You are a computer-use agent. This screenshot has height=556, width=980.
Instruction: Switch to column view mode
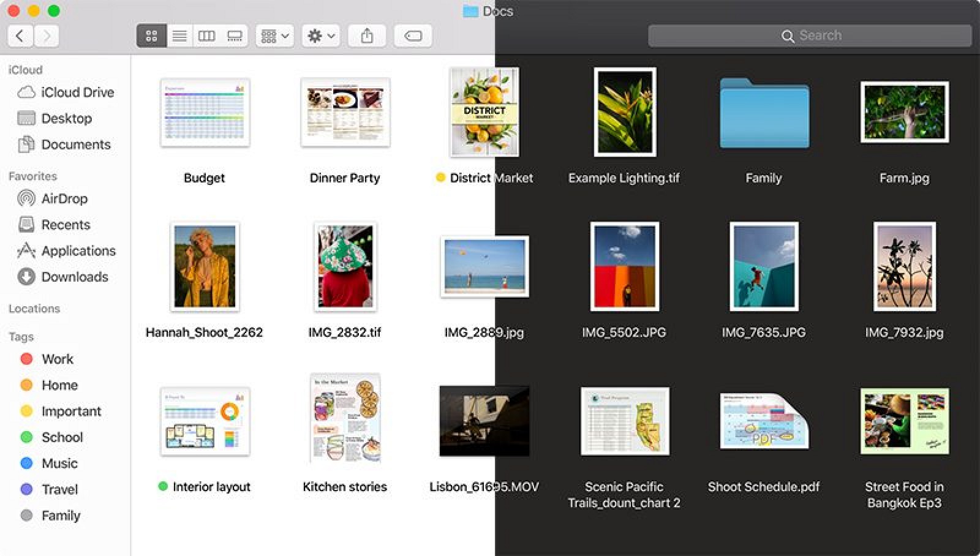coord(207,36)
